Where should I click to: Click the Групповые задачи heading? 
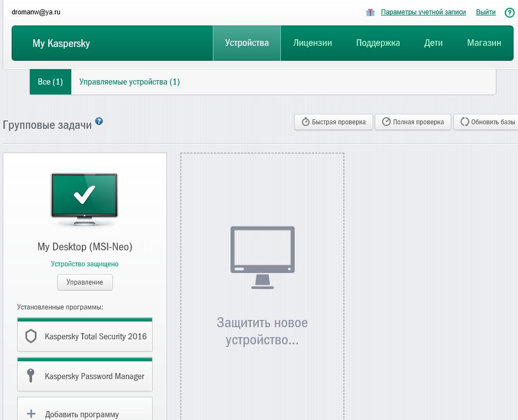pyautogui.click(x=47, y=125)
